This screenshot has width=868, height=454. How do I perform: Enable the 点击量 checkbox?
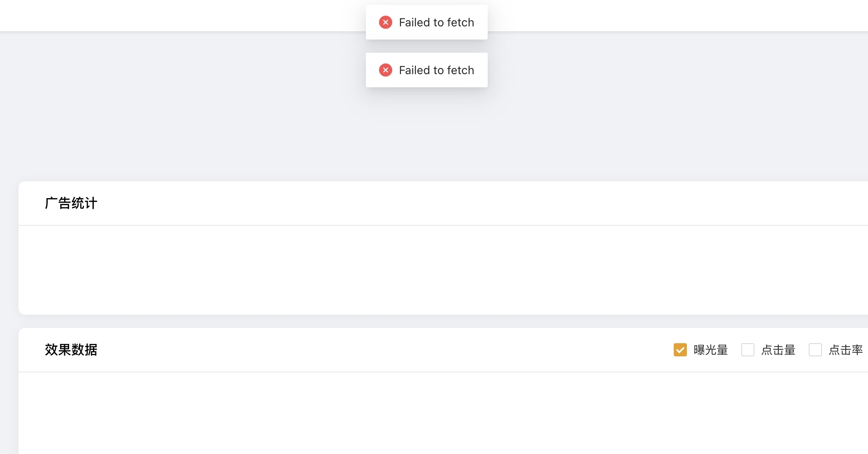point(747,350)
